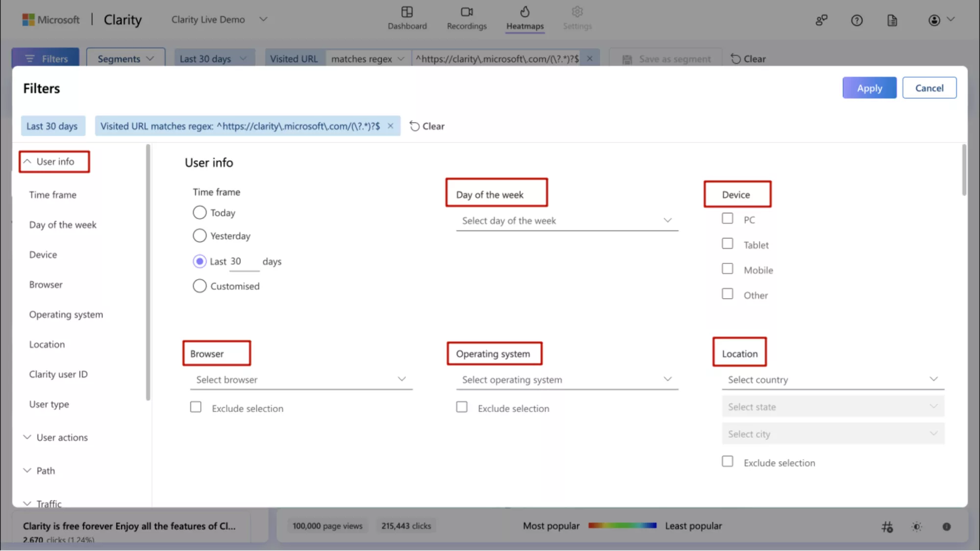This screenshot has width=980, height=551.
Task: Click the brightness icon in bottom bar
Action: (916, 526)
